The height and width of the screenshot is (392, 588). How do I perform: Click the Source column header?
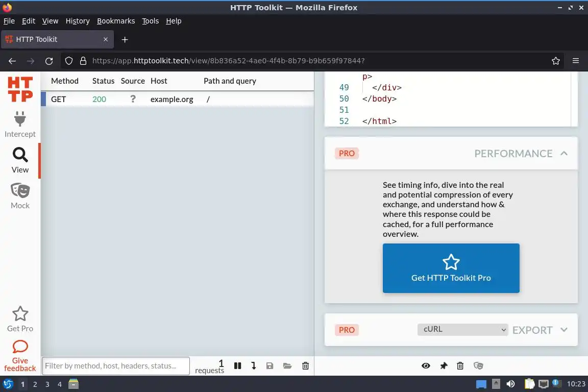(x=133, y=81)
